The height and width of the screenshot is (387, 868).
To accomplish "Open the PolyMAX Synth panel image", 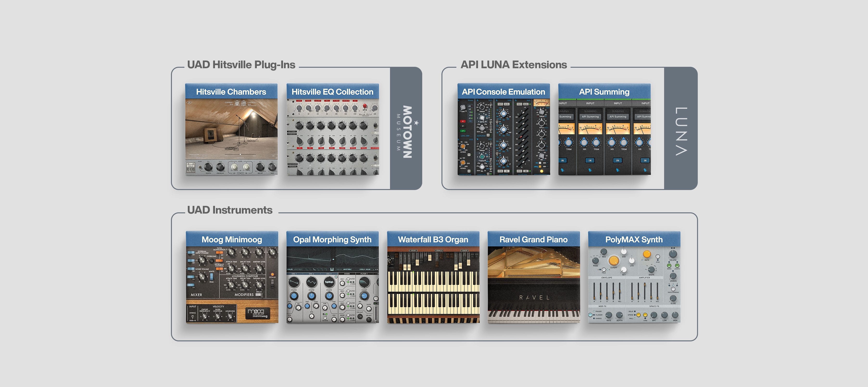I will tap(634, 285).
